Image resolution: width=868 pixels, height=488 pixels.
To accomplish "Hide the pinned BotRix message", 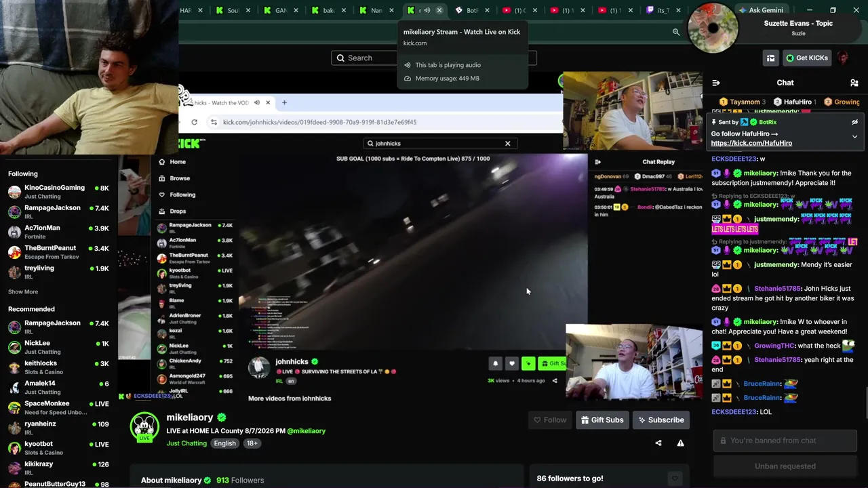I will click(854, 122).
